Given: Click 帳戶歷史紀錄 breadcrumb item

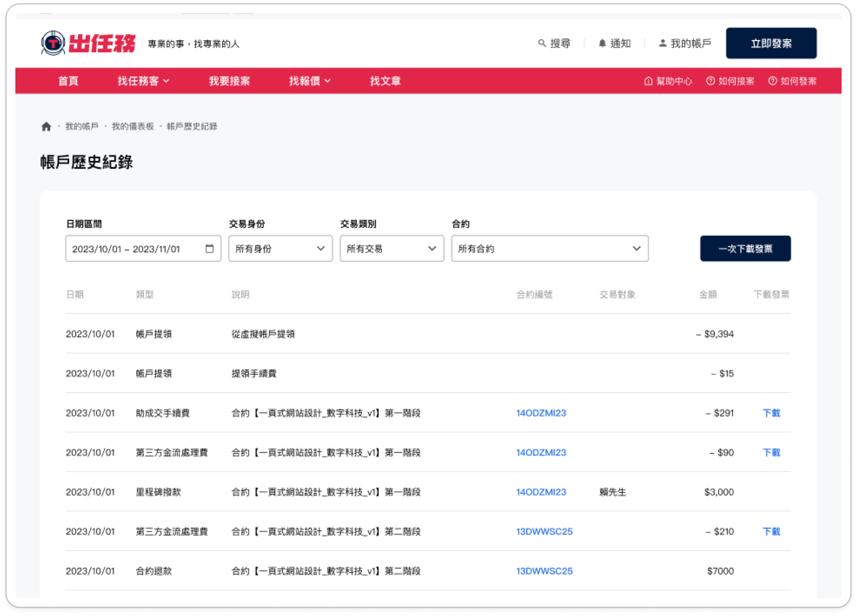Looking at the screenshot, I should [192, 126].
